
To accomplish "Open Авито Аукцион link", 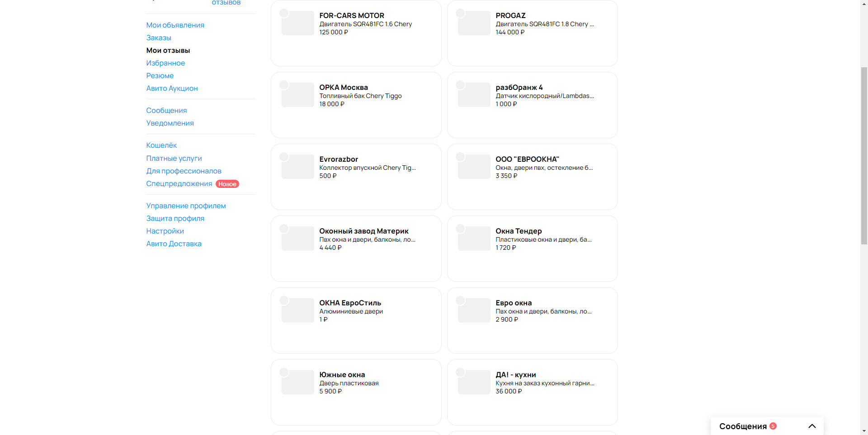I will click(x=172, y=88).
